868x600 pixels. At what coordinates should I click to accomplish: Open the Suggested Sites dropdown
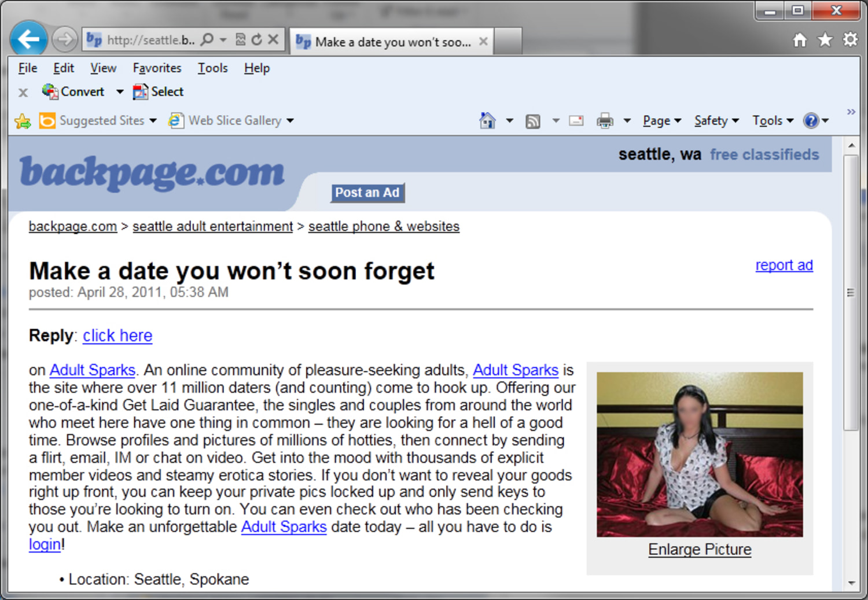pyautogui.click(x=98, y=120)
